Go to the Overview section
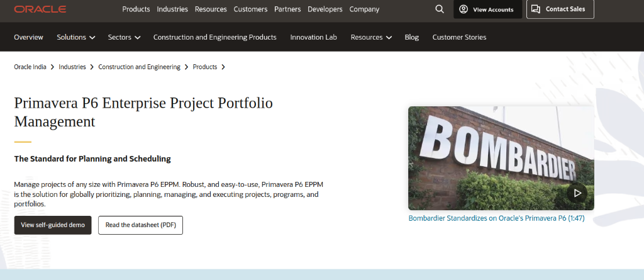 pos(28,37)
